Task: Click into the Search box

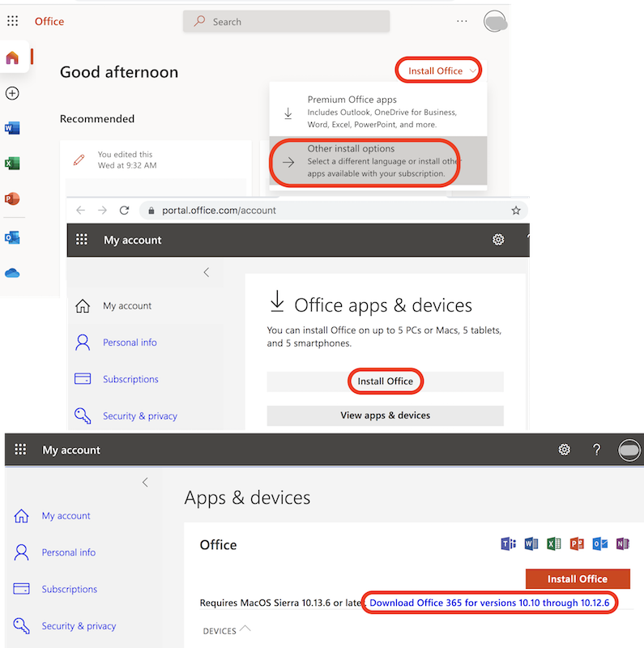Action: coord(287,22)
